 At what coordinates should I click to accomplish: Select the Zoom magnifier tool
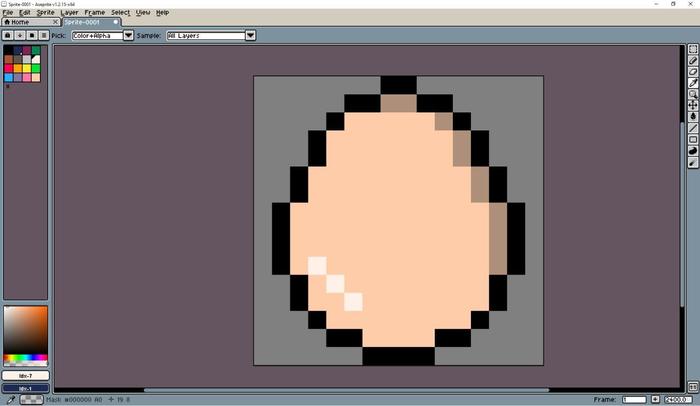693,94
